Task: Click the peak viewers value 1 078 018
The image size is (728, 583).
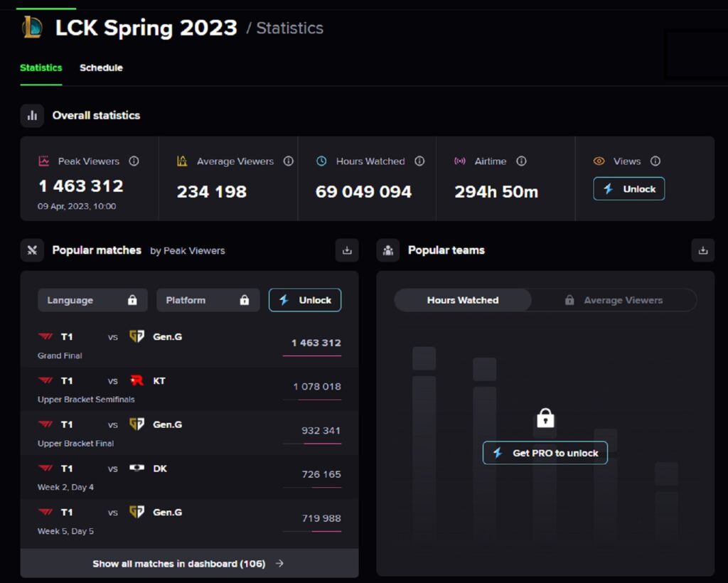Action: click(x=317, y=386)
